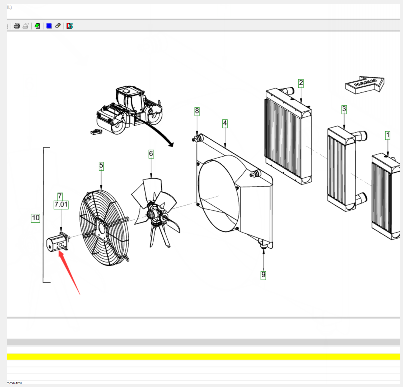Click the red and teal toolbar icon
This screenshot has width=403, height=387.
pos(70,26)
